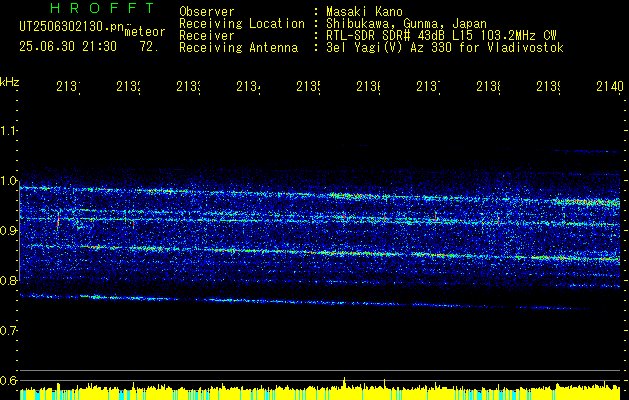Click the word meteor under the file name
This screenshot has height=400, width=629.
(145, 32)
